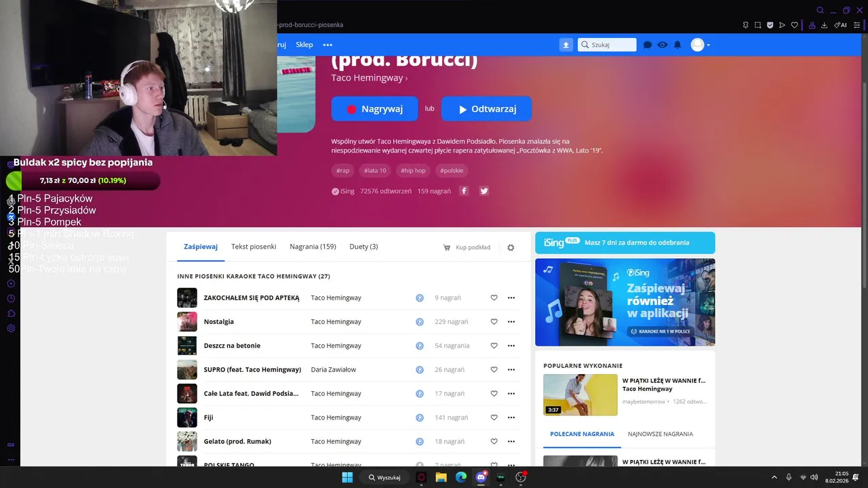Image resolution: width=868 pixels, height=488 pixels.
Task: Click the blue coin icon on Fiji row
Action: 420,418
